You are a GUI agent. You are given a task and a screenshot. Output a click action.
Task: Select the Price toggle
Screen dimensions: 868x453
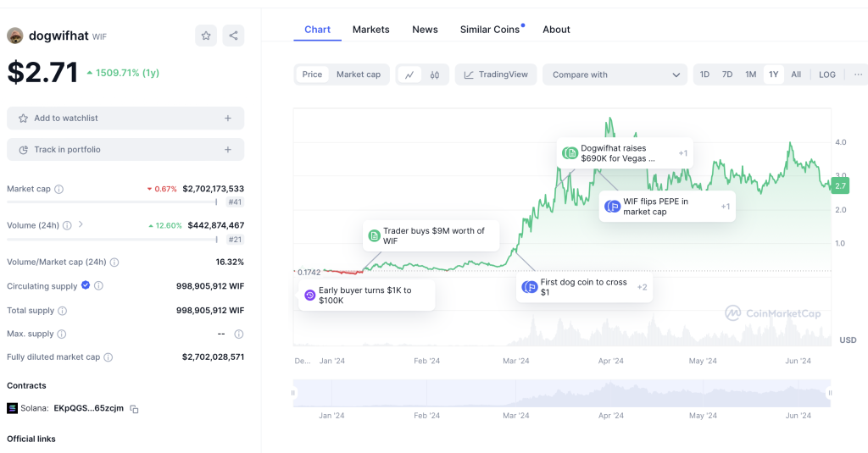(x=312, y=75)
